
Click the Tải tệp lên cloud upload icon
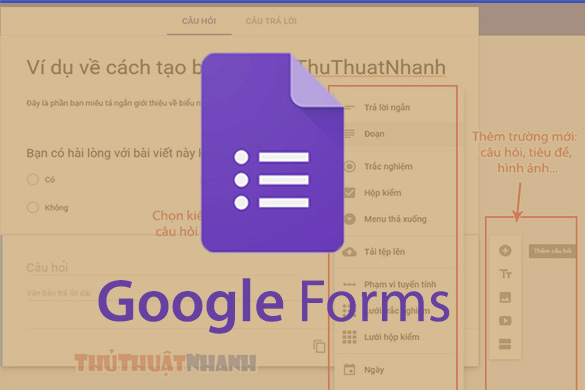(349, 252)
